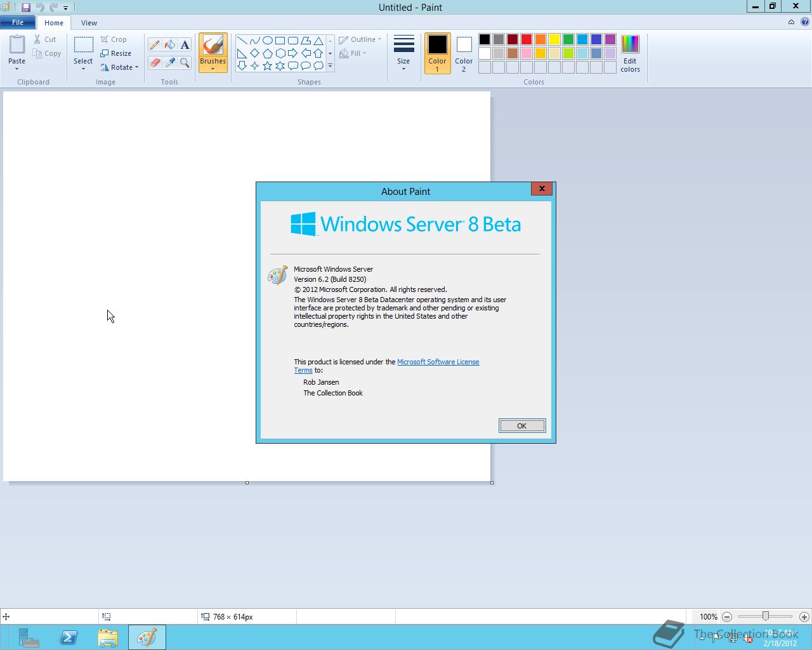The image size is (812, 650).
Task: Pick the yellow color swatch
Action: (554, 39)
